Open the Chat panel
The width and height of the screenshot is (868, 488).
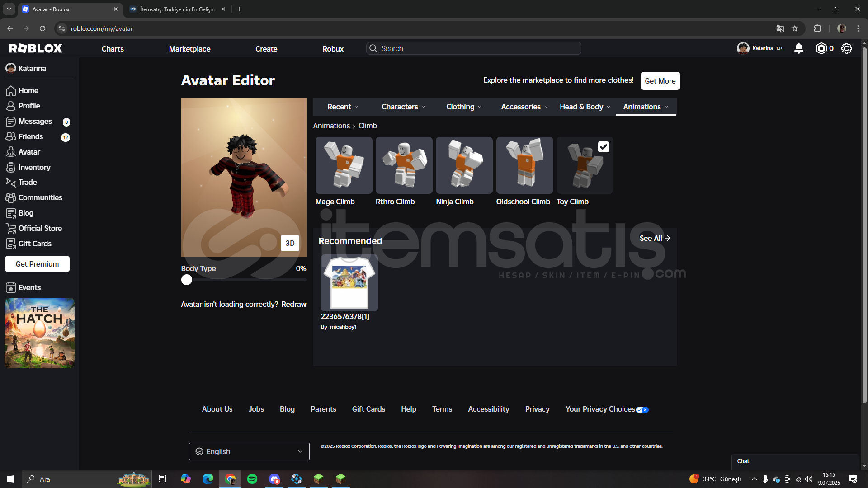tap(795, 461)
